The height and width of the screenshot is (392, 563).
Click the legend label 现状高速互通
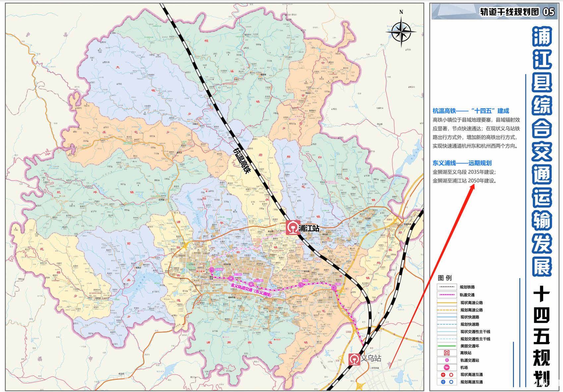coord(472,375)
